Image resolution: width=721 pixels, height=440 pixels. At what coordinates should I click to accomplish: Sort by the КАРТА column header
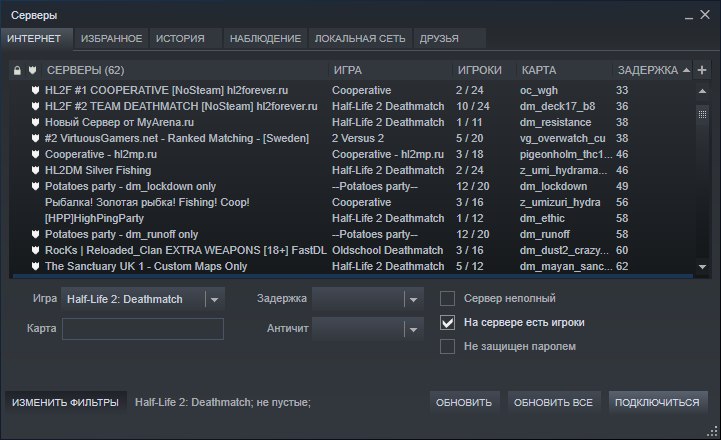click(564, 70)
